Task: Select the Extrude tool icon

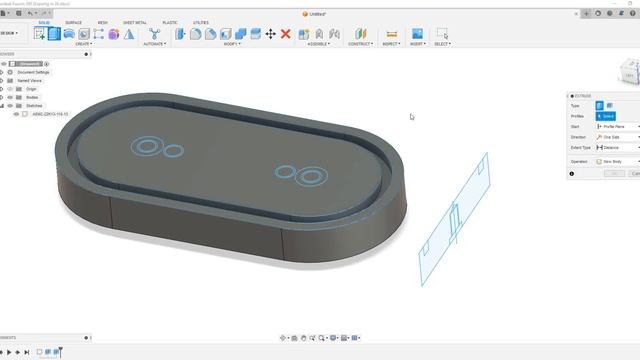Action: click(x=54, y=33)
